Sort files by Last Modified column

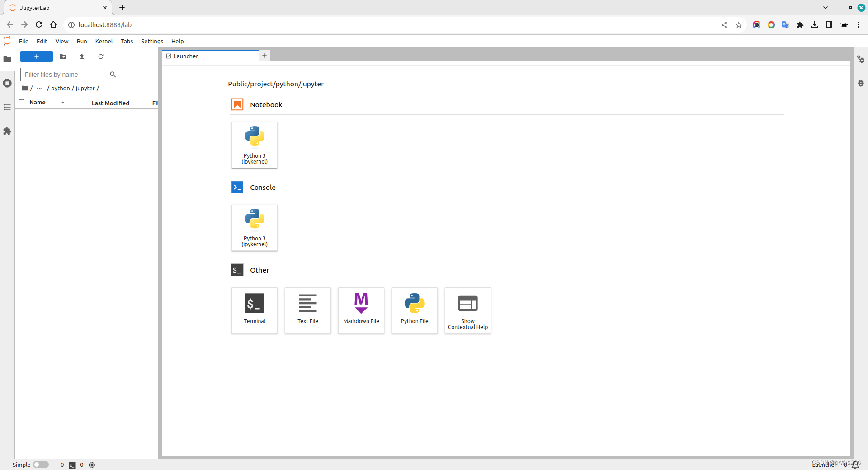pyautogui.click(x=110, y=103)
